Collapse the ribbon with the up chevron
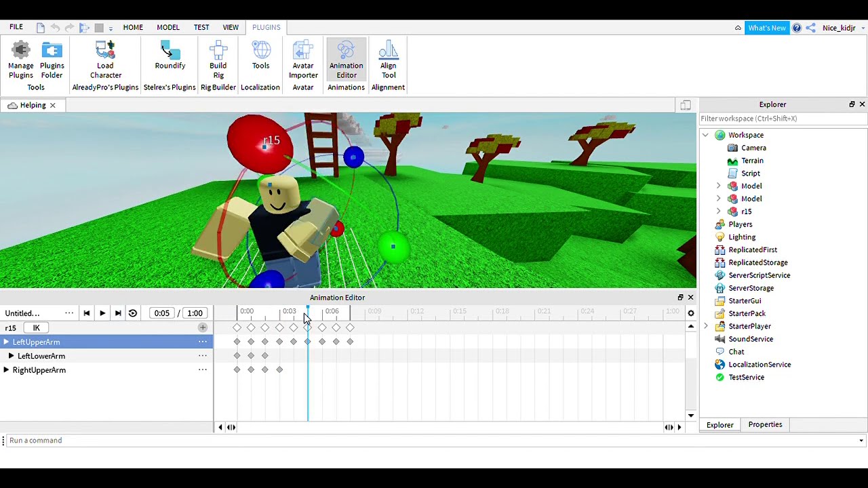 (x=738, y=28)
